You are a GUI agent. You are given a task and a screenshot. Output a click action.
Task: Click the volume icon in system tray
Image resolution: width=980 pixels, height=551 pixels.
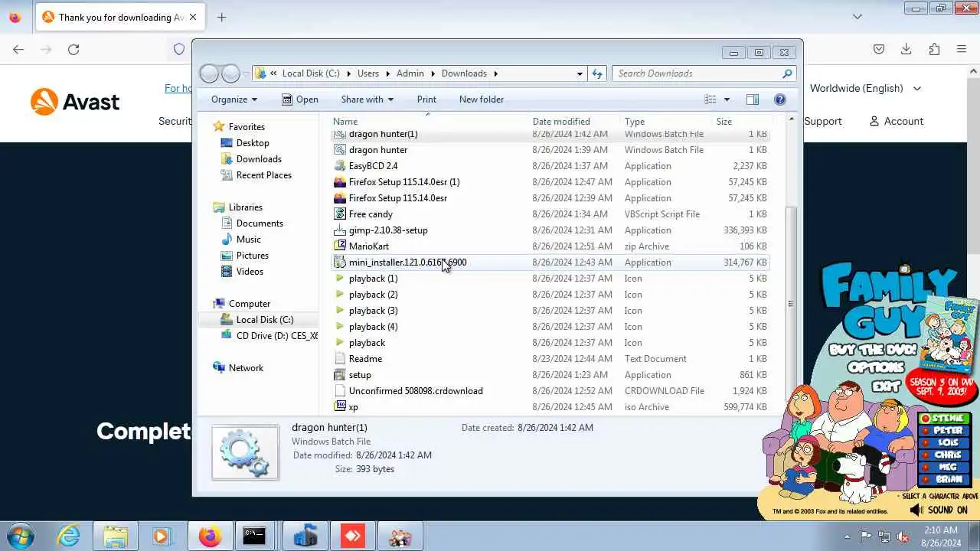(x=903, y=536)
